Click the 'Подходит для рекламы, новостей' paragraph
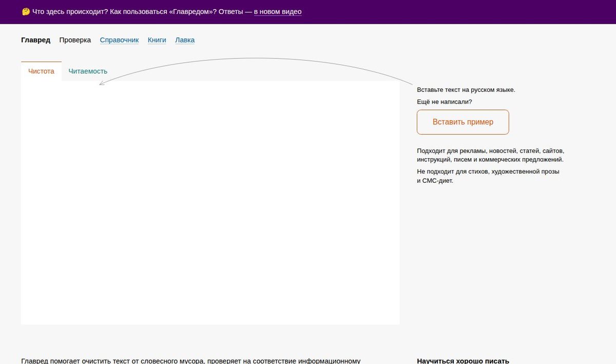This screenshot has width=616, height=364. click(491, 155)
